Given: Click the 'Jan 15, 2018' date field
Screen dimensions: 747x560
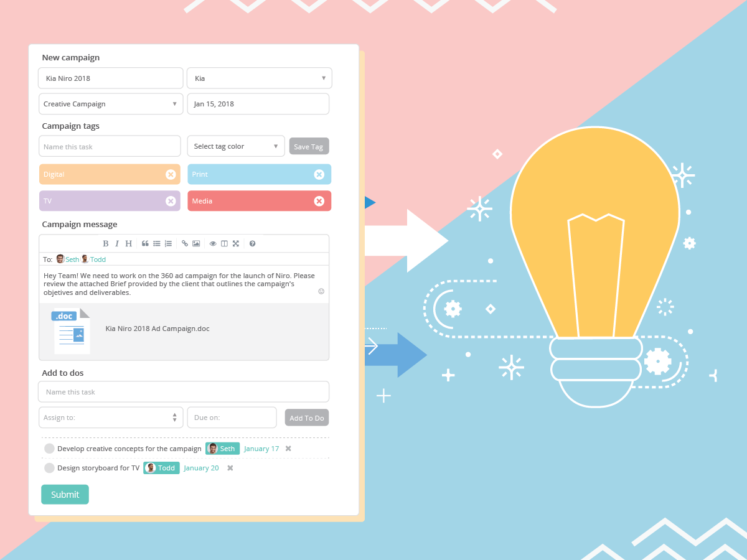Looking at the screenshot, I should (258, 104).
